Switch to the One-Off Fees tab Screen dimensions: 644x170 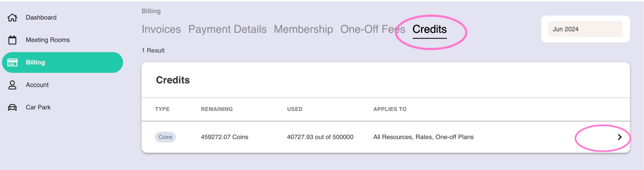pos(372,29)
